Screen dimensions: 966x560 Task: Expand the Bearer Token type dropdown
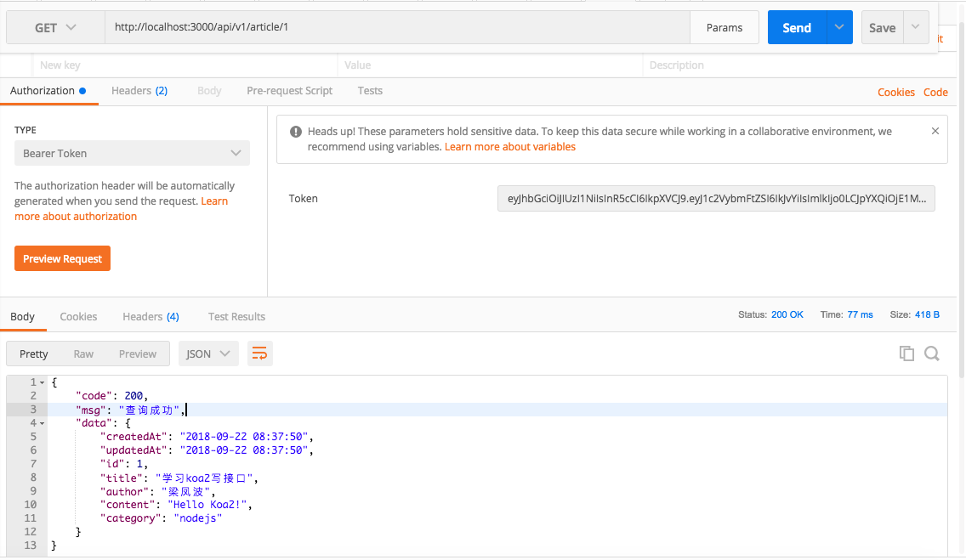[132, 153]
